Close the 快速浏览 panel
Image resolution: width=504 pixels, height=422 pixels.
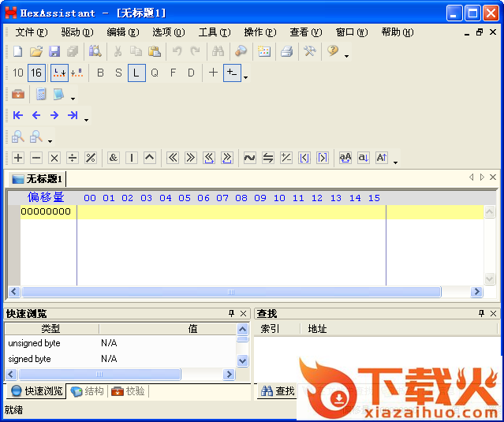coord(243,313)
